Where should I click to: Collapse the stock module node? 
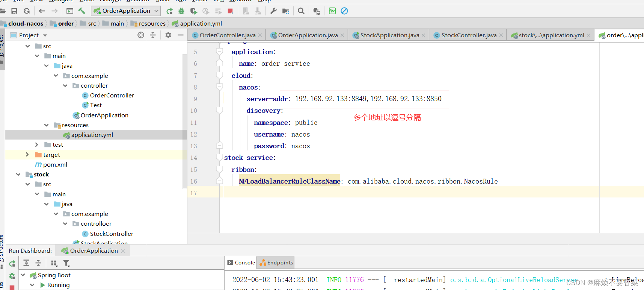click(x=18, y=174)
